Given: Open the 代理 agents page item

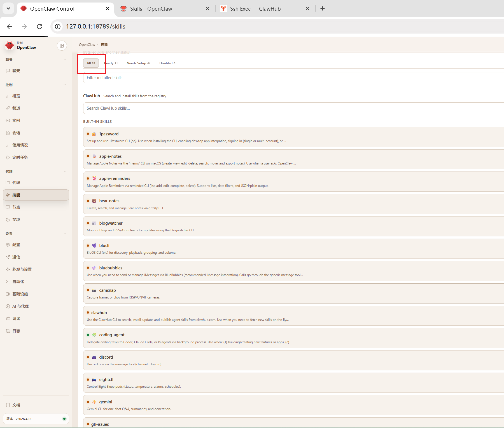Looking at the screenshot, I should click(36, 183).
